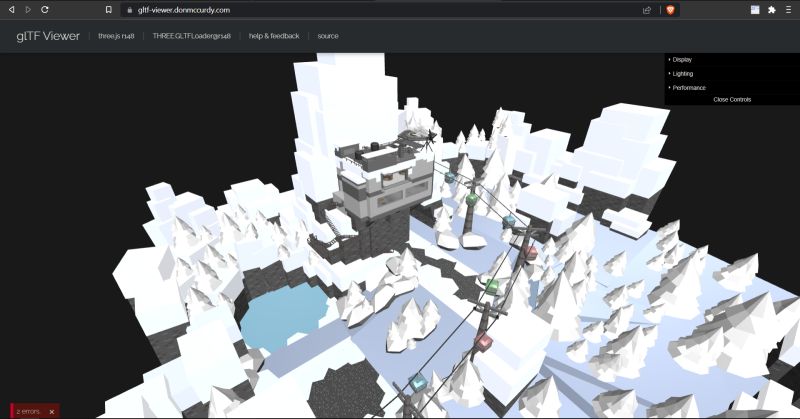The image size is (800, 419).
Task: Dismiss the 2 errors notification with X
Action: click(52, 411)
